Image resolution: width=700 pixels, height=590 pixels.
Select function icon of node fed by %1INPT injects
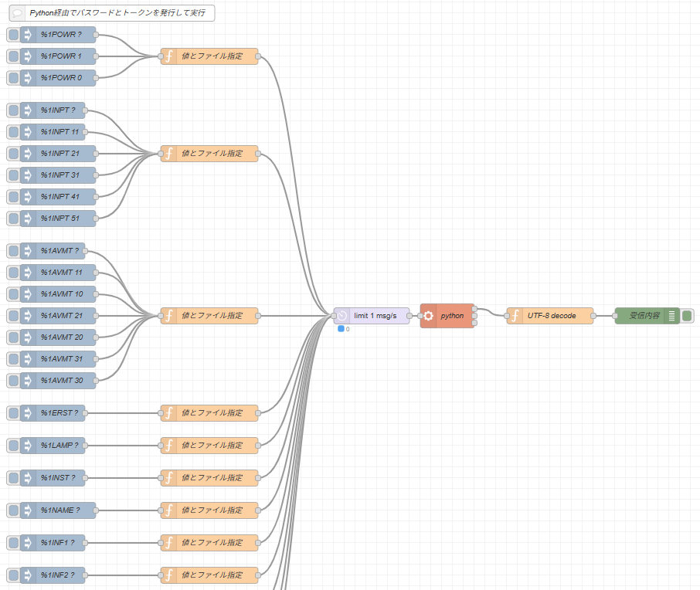pos(168,154)
